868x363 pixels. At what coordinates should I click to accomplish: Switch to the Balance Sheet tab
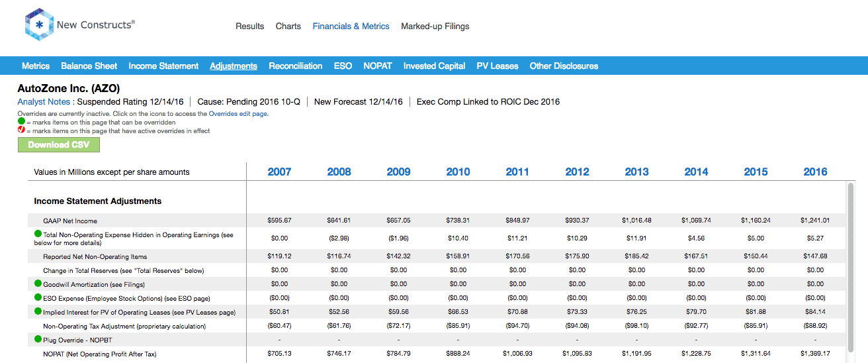click(x=89, y=66)
